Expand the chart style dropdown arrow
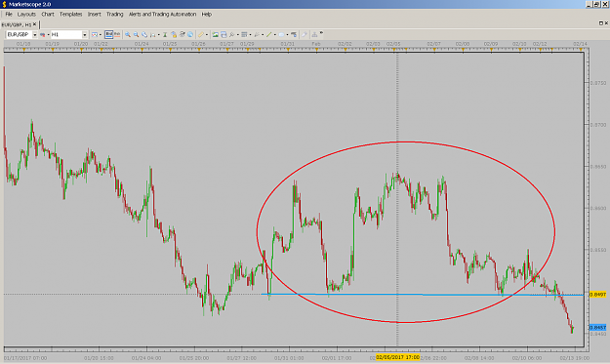 (x=101, y=34)
